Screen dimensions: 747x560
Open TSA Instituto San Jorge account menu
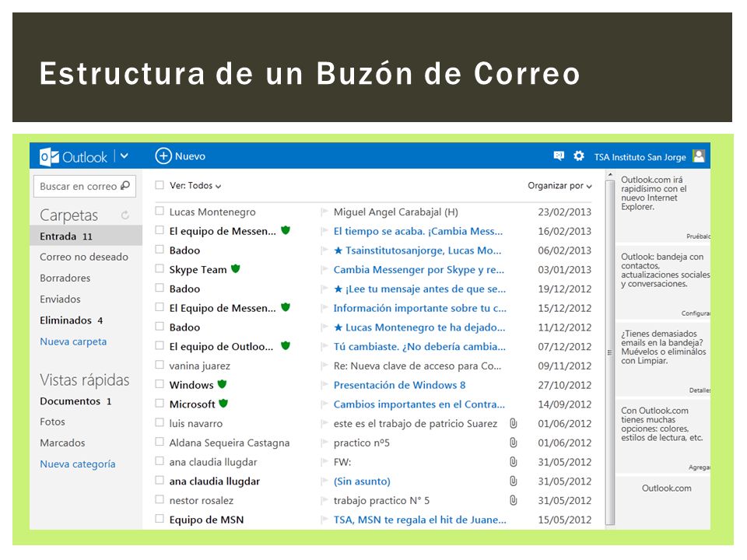[x=640, y=156]
